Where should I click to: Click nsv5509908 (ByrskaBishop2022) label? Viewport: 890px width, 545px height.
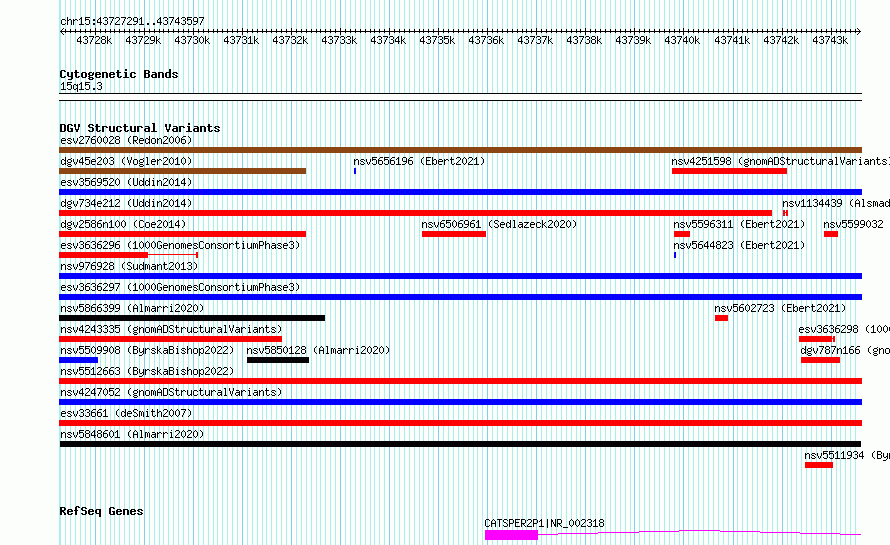[147, 350]
